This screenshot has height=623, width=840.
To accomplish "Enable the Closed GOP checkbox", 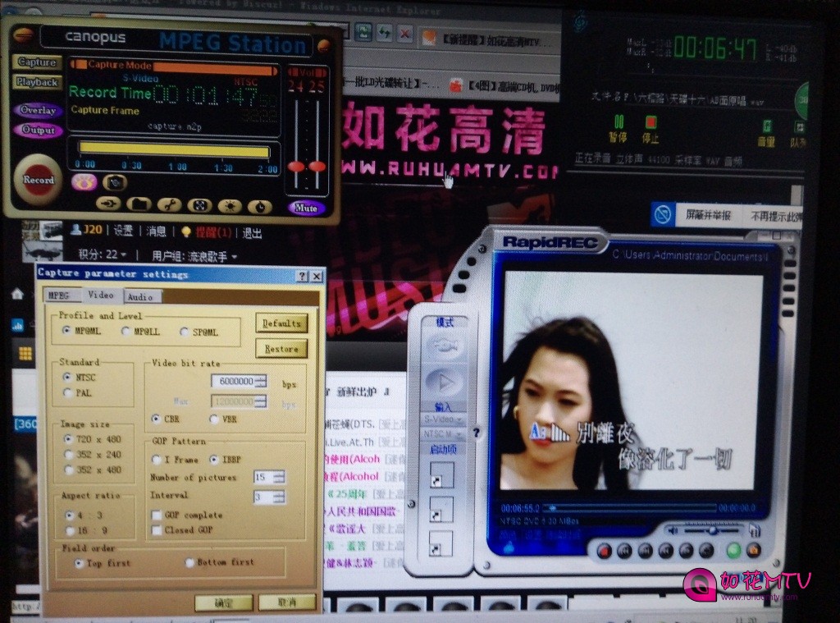I will (x=157, y=530).
